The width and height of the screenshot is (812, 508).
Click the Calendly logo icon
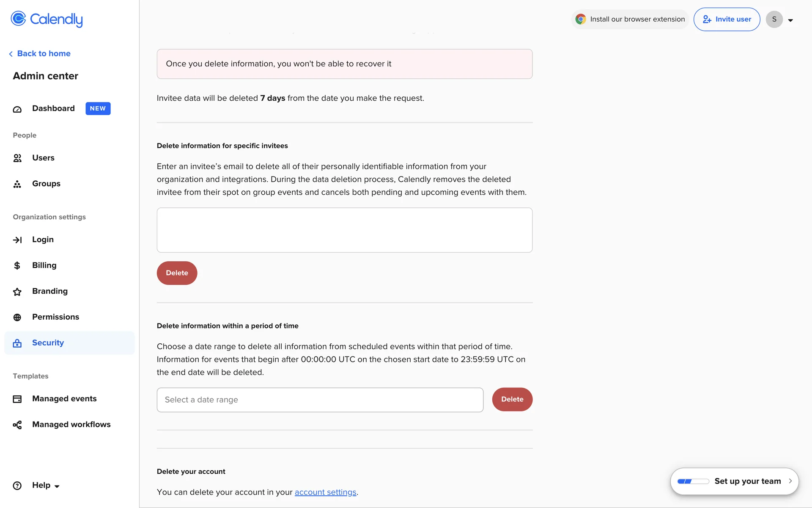click(x=18, y=19)
